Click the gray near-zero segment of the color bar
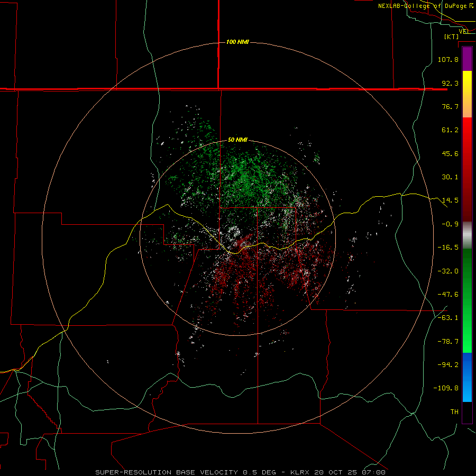Image resolution: width=476 pixels, height=476 pixels. point(467,234)
